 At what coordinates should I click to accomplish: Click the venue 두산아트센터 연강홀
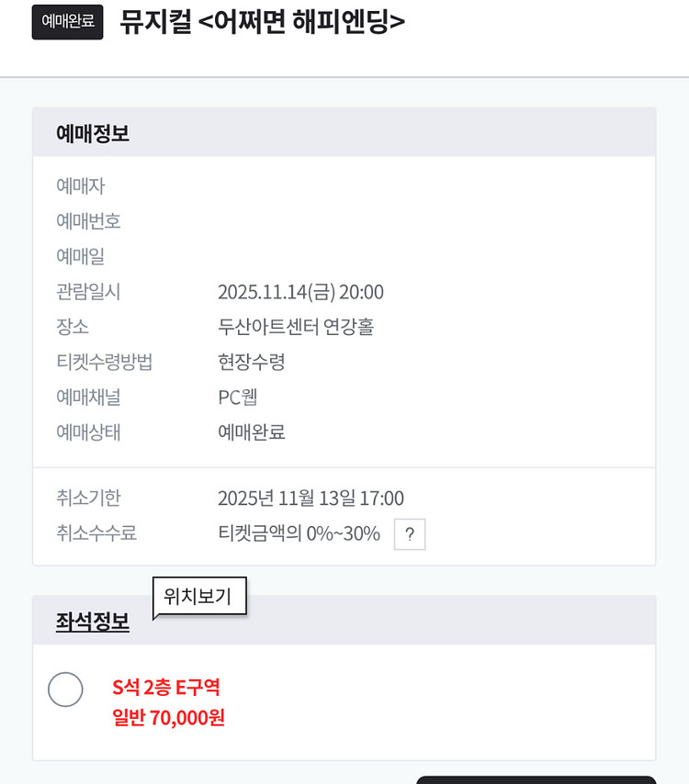point(295,327)
